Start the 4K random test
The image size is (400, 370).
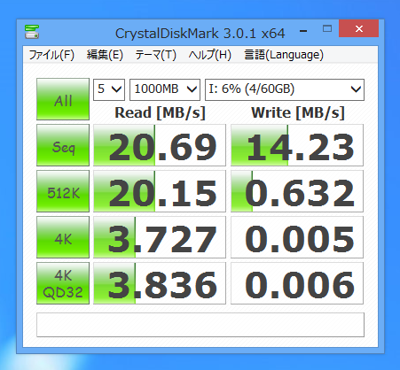coord(63,237)
